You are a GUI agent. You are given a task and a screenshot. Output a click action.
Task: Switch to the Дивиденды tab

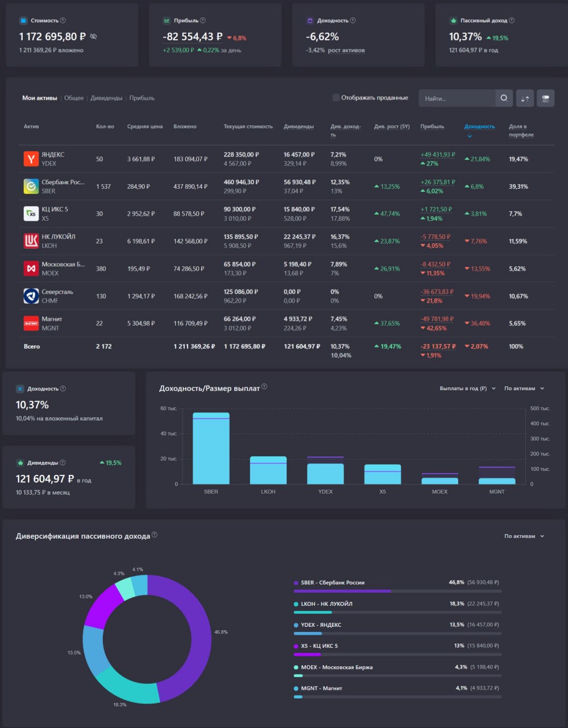point(106,98)
